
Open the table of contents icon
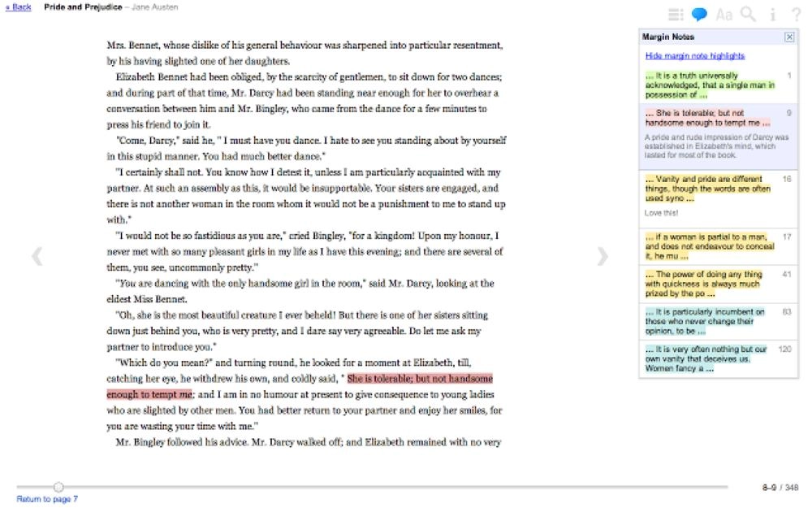tap(675, 14)
